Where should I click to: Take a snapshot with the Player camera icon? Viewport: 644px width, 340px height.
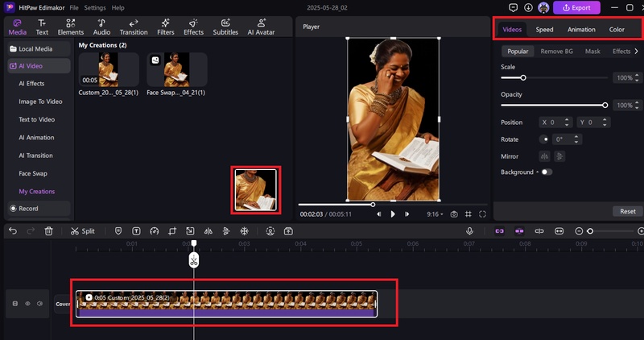point(454,214)
